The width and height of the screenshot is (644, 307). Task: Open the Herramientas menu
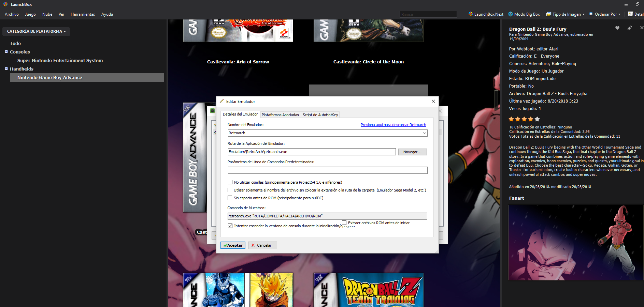point(83,14)
